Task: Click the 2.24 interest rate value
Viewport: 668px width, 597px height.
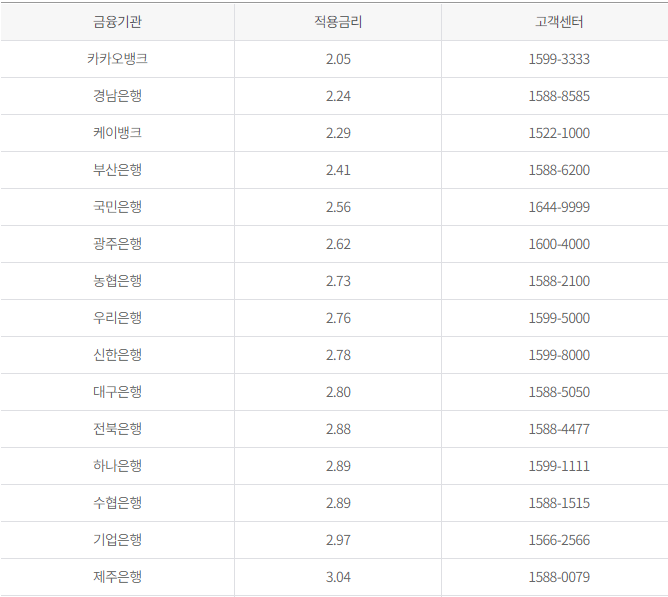Action: 338,96
